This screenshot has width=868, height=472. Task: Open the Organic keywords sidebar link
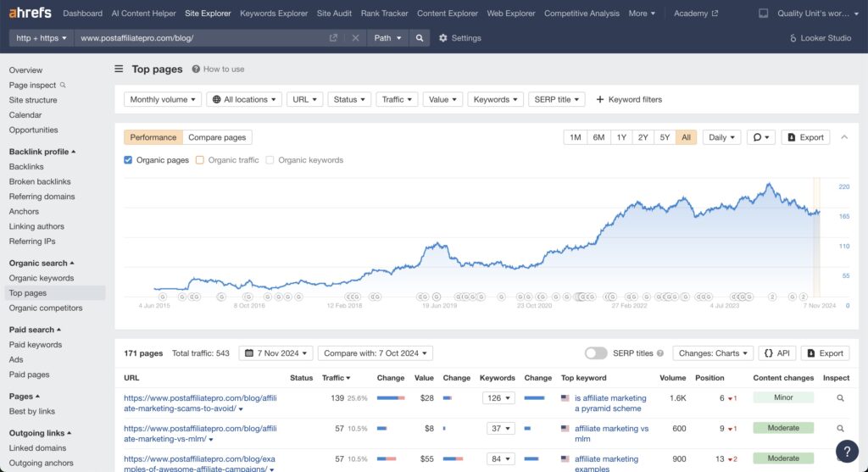point(42,278)
